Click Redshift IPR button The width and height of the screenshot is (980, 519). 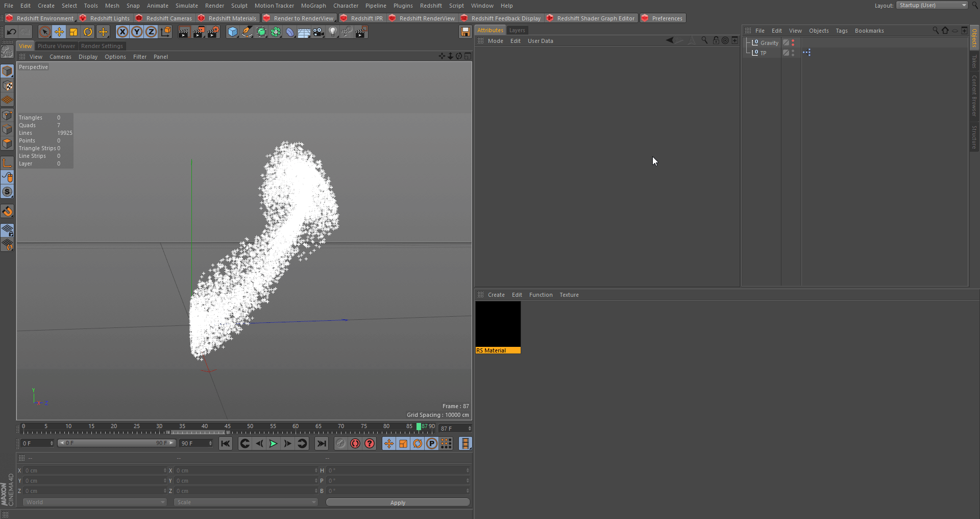pyautogui.click(x=362, y=18)
